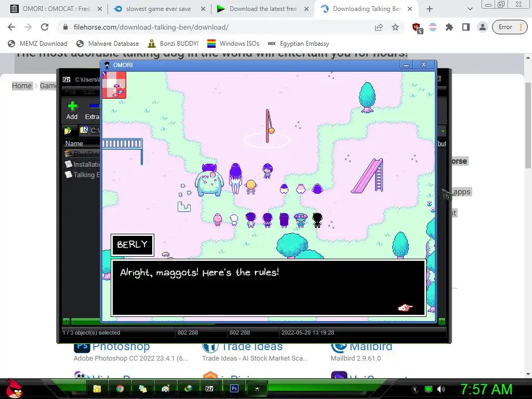The height and width of the screenshot is (399, 532).
Task: Open a new Chrome tab
Action: (x=430, y=9)
